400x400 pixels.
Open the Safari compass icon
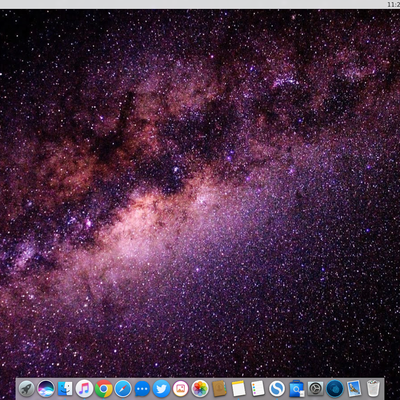tap(123, 388)
